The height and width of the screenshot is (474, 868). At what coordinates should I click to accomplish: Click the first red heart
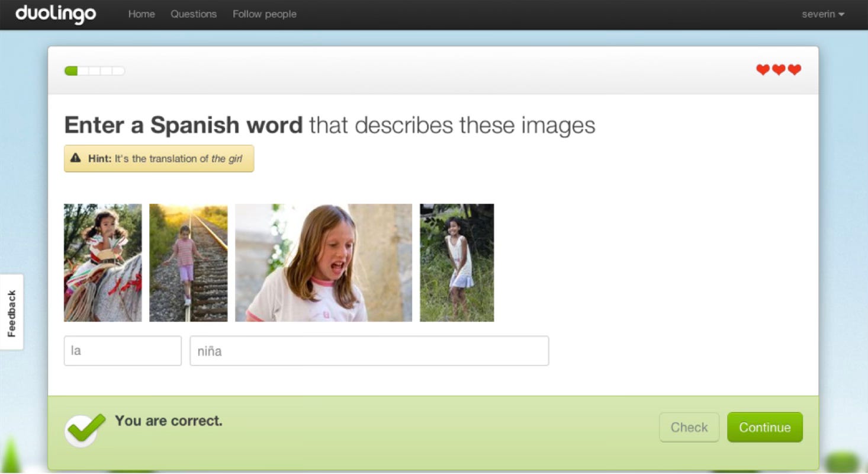(763, 70)
